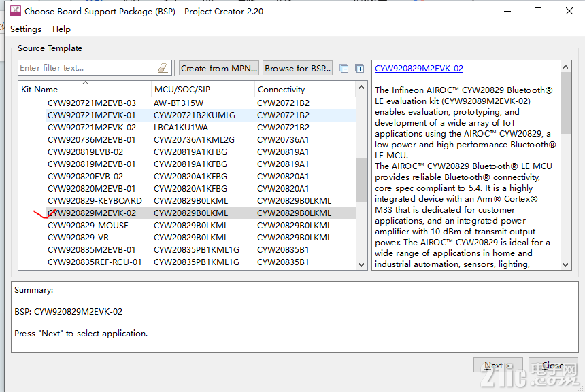Click the CYW20736A1 connectivity cell
Image resolution: width=585 pixels, height=392 pixels.
pos(283,140)
